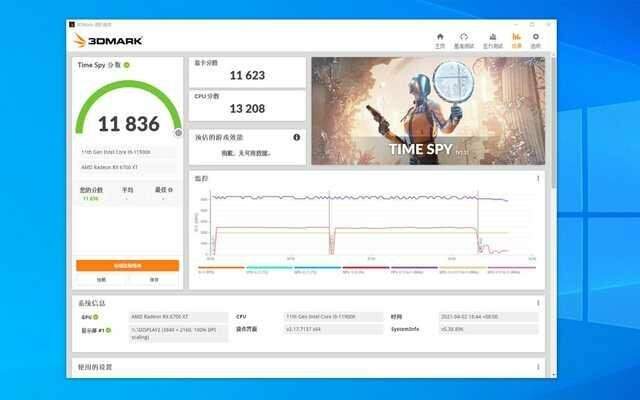Viewport: 640px width, 400px height.
Task: Open the system information panel three-dot menu
Action: point(538,303)
